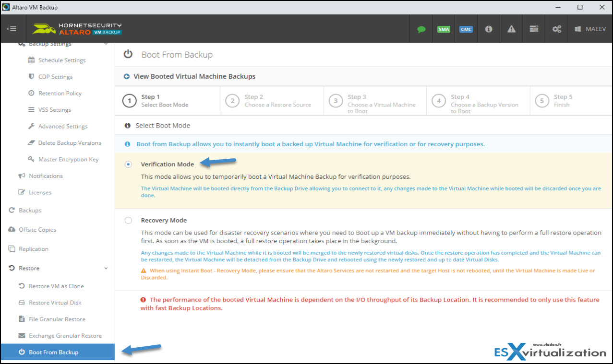Click the calendar icon beside Schedule Settings
This screenshot has height=364, width=613.
click(31, 60)
